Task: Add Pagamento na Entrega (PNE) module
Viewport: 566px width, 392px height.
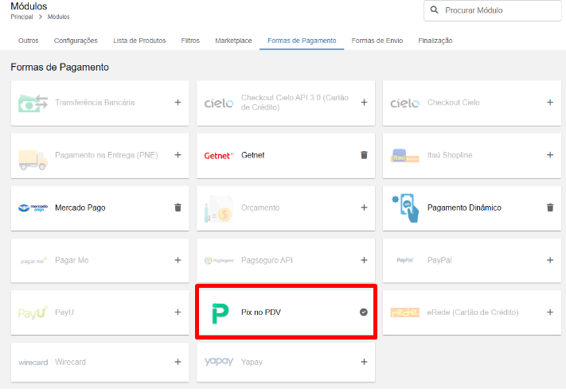Action: [x=178, y=155]
